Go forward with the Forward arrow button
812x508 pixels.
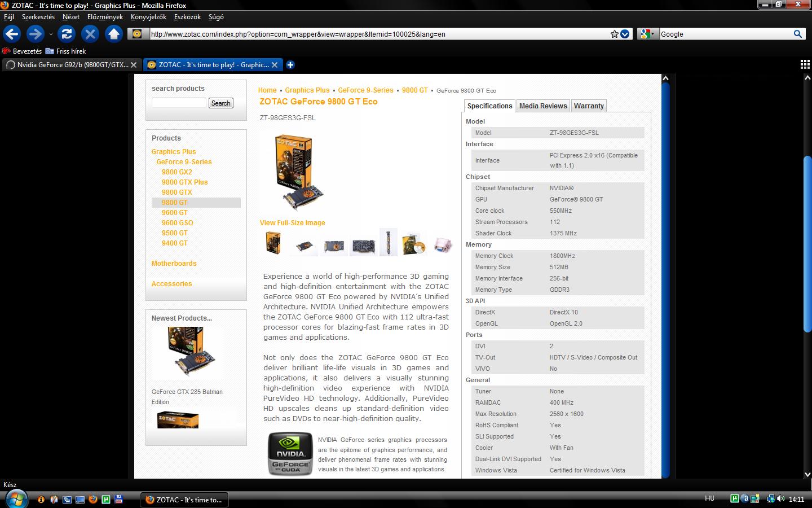coord(35,34)
